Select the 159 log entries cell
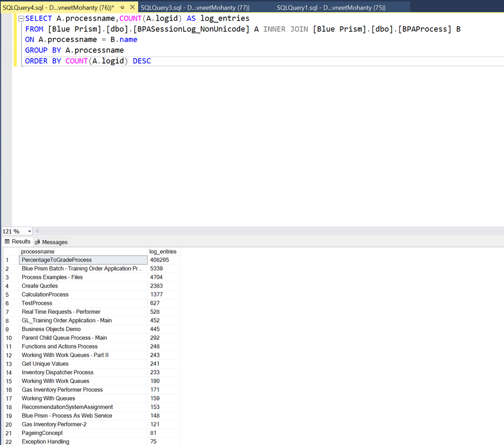This screenshot has width=504, height=445. pos(163,399)
